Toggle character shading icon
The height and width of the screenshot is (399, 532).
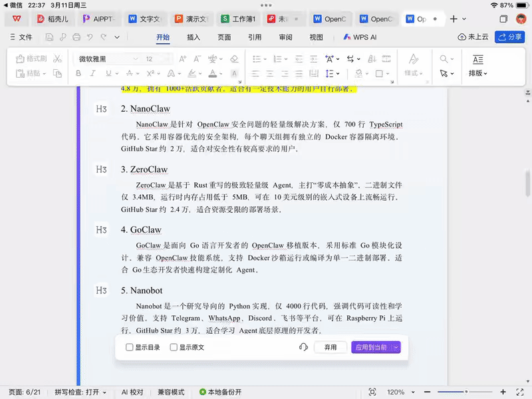[x=234, y=73]
